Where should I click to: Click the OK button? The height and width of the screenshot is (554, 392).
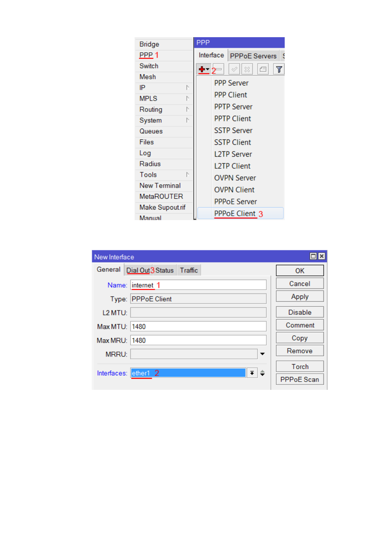(x=300, y=270)
